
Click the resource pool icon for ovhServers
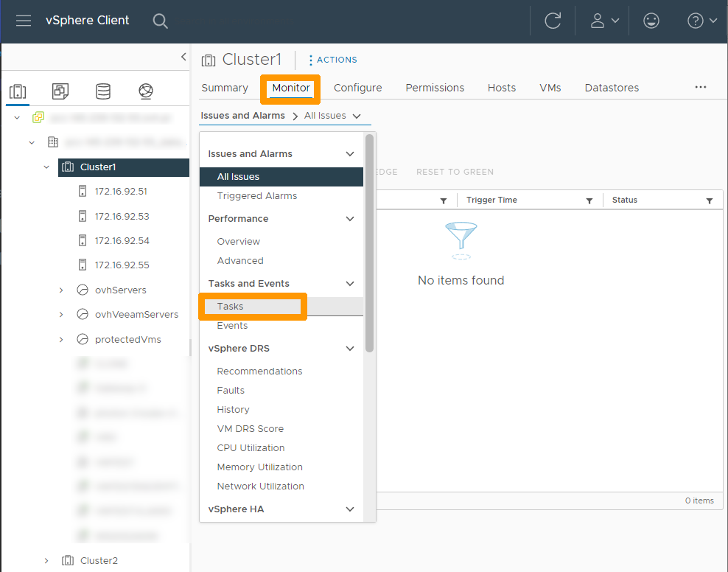(x=83, y=290)
